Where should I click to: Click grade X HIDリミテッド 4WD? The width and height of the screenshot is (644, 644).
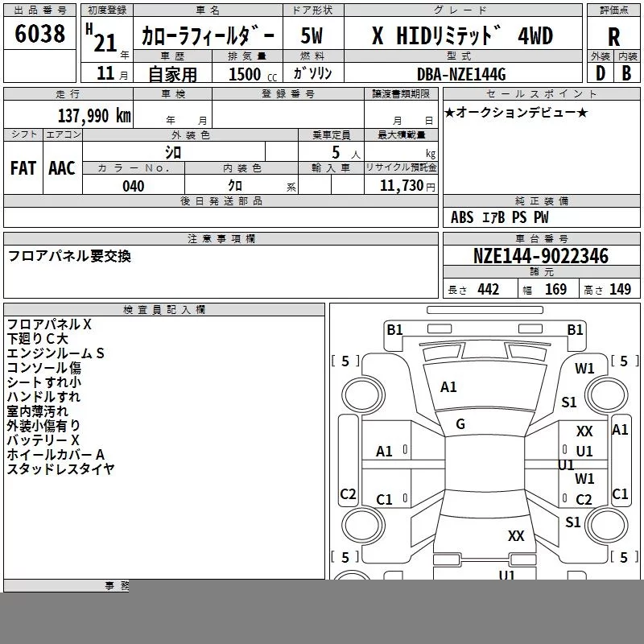tap(462, 35)
